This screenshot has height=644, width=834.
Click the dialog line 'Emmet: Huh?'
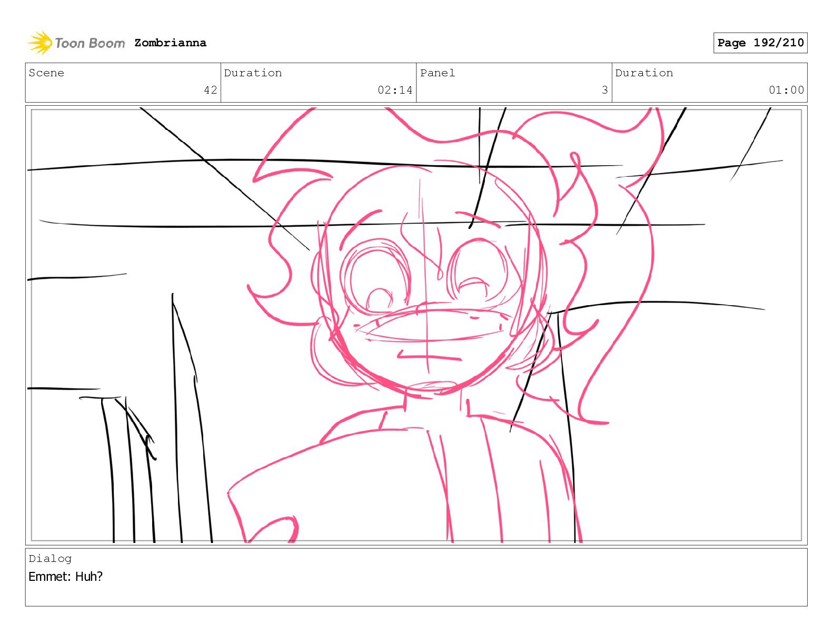(x=66, y=576)
